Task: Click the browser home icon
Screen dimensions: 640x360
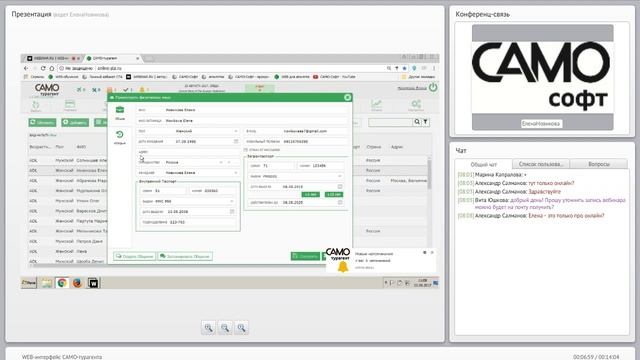Action: [51, 68]
